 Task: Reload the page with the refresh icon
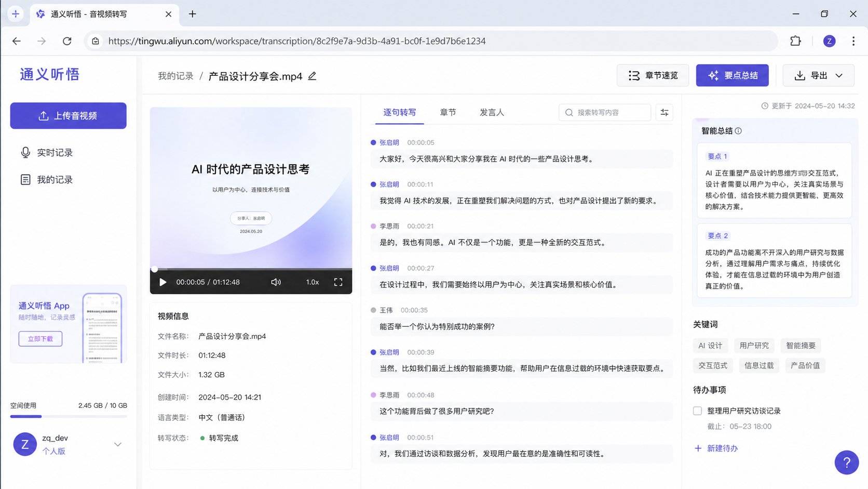(67, 41)
